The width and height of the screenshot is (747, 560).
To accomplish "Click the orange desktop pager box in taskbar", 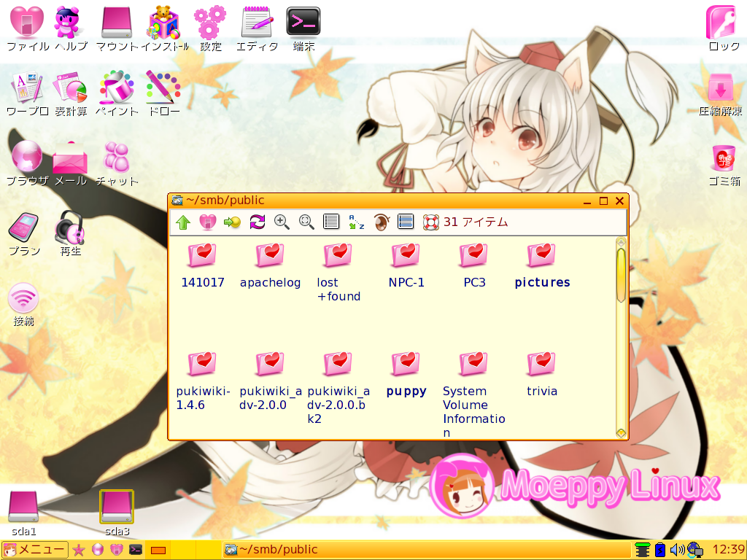I will click(x=158, y=550).
